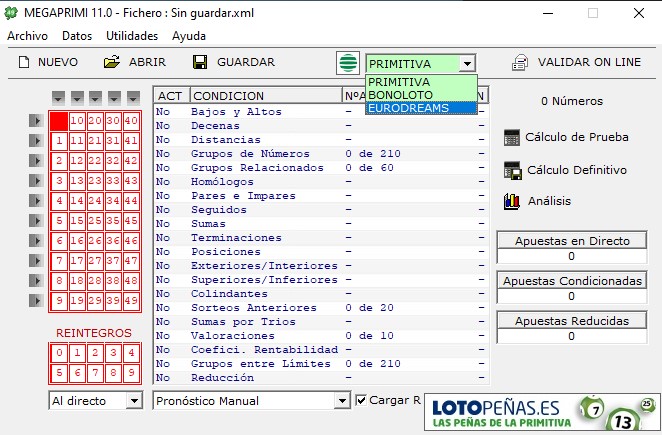Click the Análisis bar chart icon
The width and height of the screenshot is (662, 435).
[x=512, y=201]
